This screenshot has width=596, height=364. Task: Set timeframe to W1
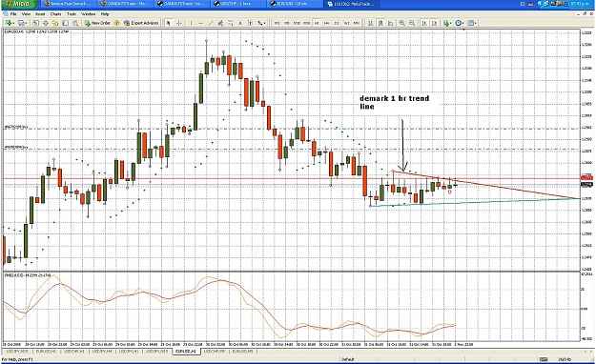click(347, 23)
